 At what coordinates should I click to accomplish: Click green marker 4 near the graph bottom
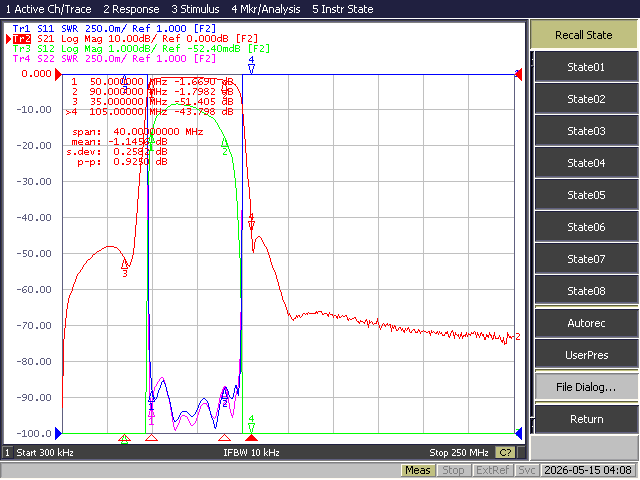[251, 424]
